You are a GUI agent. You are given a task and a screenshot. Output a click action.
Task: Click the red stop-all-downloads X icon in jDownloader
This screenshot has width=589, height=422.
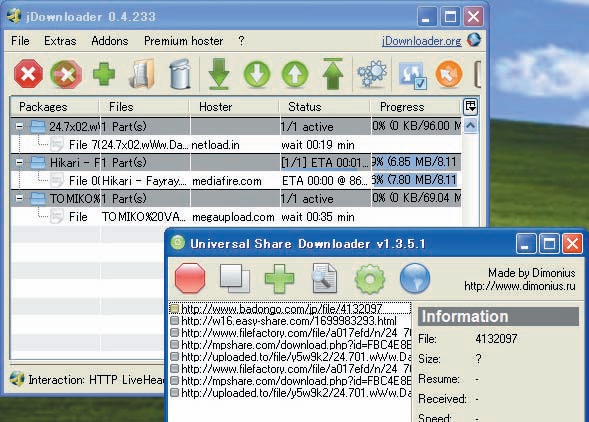coord(28,74)
